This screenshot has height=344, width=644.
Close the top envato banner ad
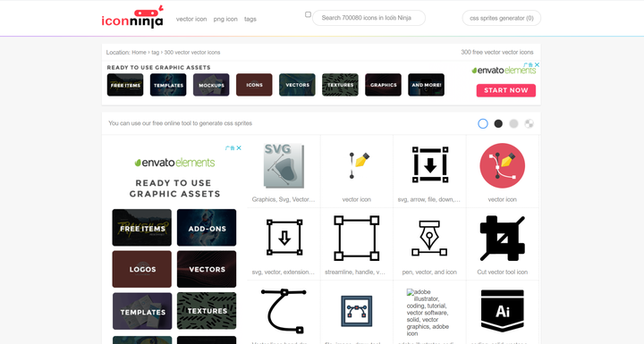click(537, 65)
